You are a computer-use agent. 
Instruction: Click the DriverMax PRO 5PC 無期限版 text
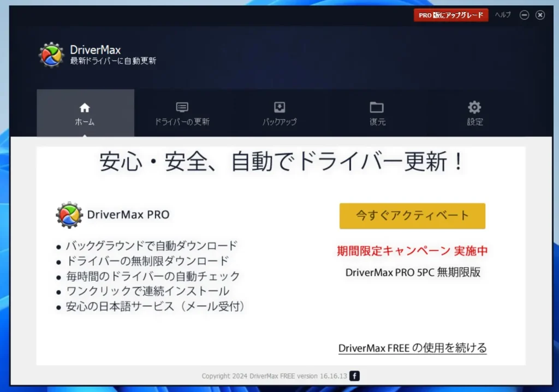pos(412,272)
